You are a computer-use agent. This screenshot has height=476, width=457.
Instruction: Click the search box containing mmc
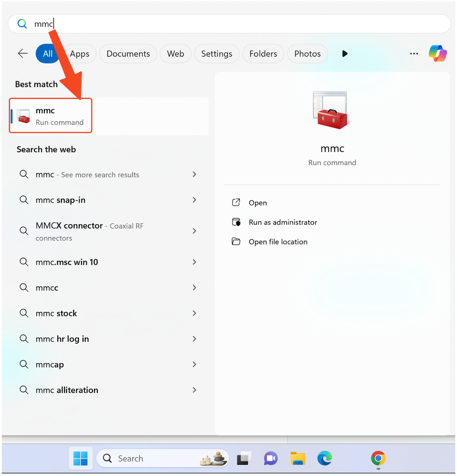(x=229, y=24)
